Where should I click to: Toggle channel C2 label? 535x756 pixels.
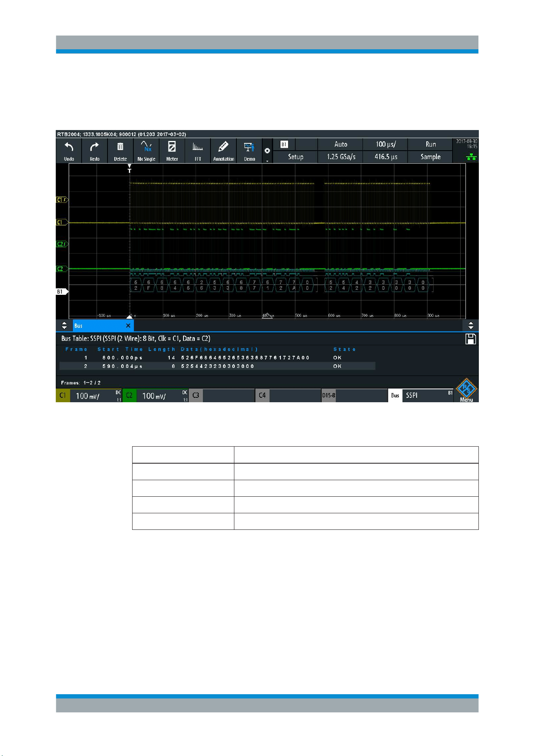coord(129,395)
